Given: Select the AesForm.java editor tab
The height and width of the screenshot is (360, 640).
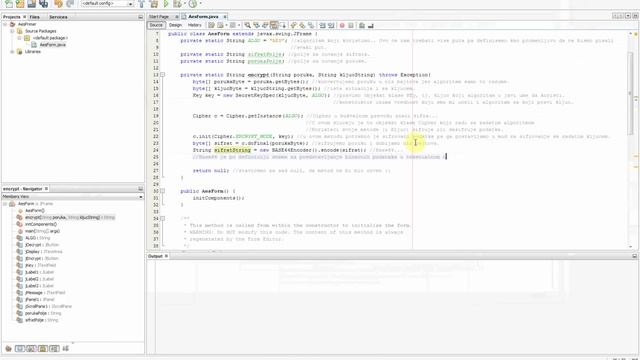Looking at the screenshot, I should [203, 17].
